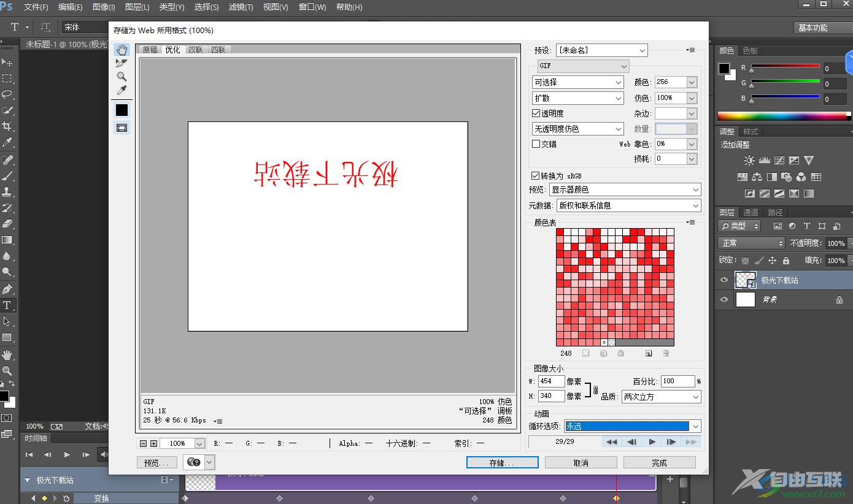Open the 版权和联系信息 metadata dropdown
The image size is (853, 504).
tap(628, 205)
